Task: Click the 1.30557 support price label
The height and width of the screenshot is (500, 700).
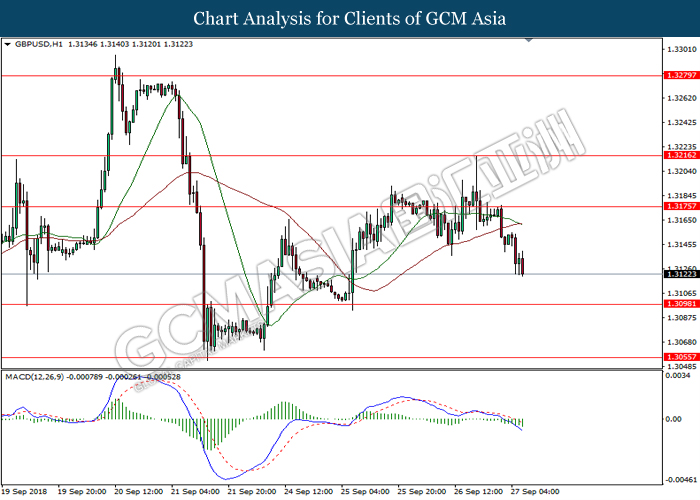Action: [x=681, y=357]
